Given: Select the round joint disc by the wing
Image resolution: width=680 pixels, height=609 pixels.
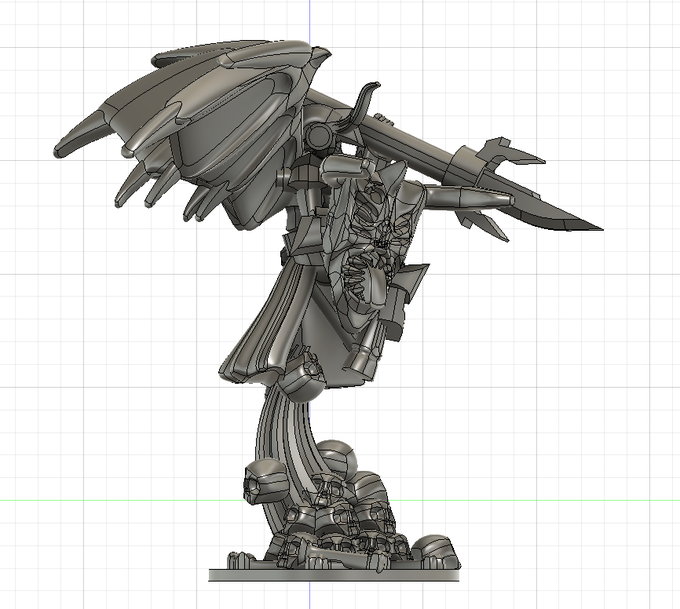Looking at the screenshot, I should tap(318, 136).
